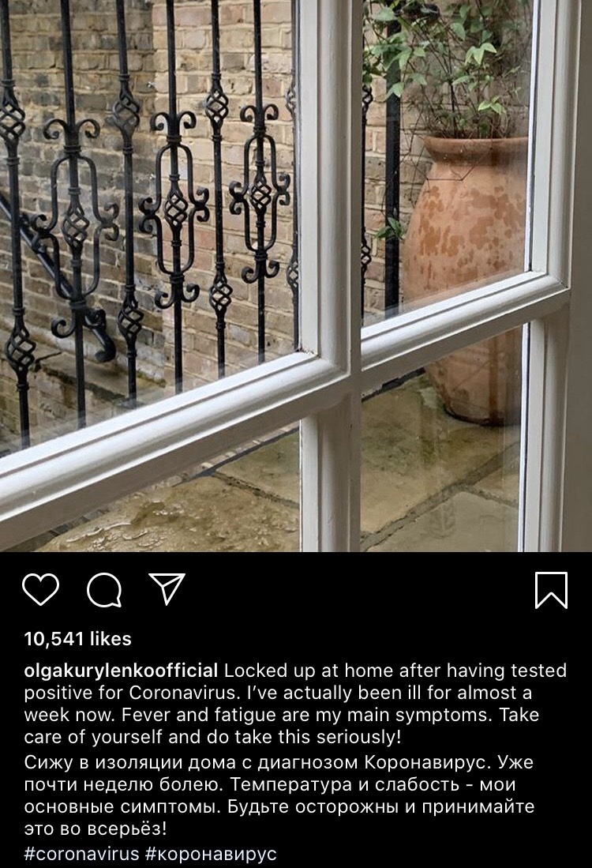
Task: Click the caption line ending 'this seriously!'
Action: [x=212, y=738]
